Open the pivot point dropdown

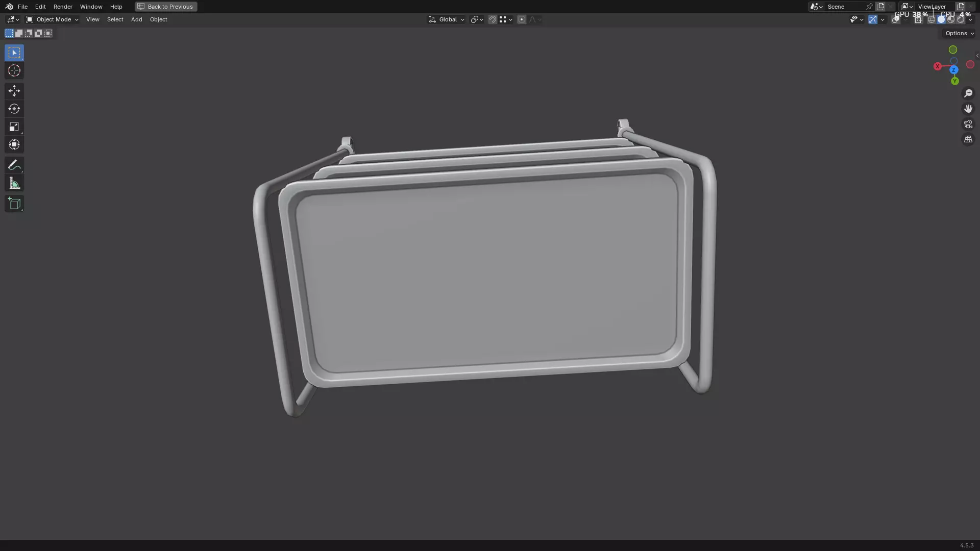click(477, 19)
